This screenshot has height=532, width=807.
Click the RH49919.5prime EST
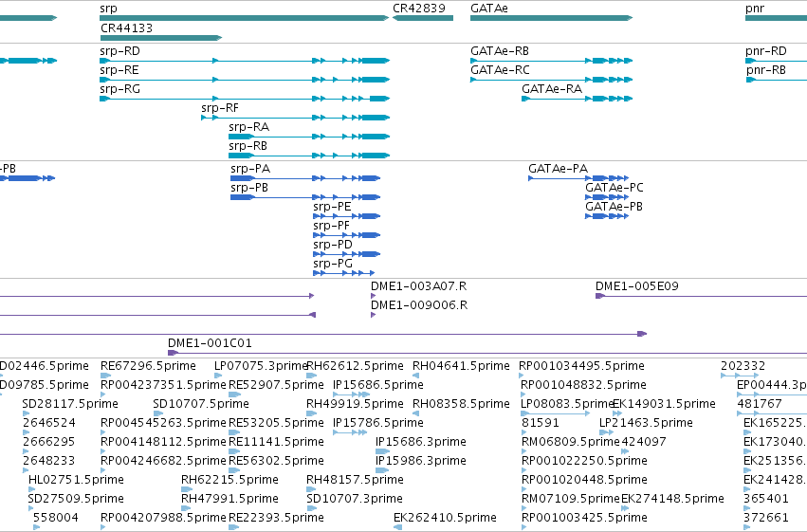(311, 413)
